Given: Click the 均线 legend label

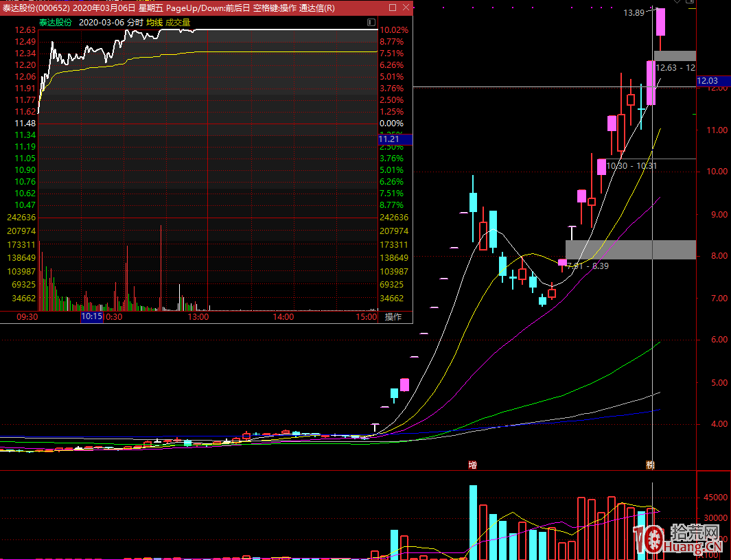Looking at the screenshot, I should [154, 23].
